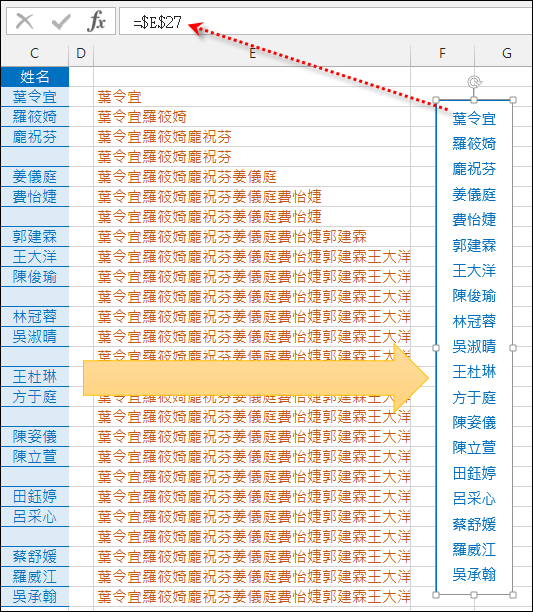Cancel formula entry with X icon
The height and width of the screenshot is (612, 533).
(x=24, y=21)
